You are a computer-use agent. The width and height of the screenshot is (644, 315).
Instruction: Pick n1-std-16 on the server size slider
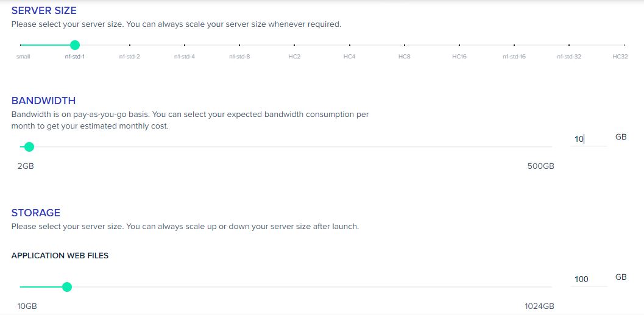pyautogui.click(x=514, y=45)
